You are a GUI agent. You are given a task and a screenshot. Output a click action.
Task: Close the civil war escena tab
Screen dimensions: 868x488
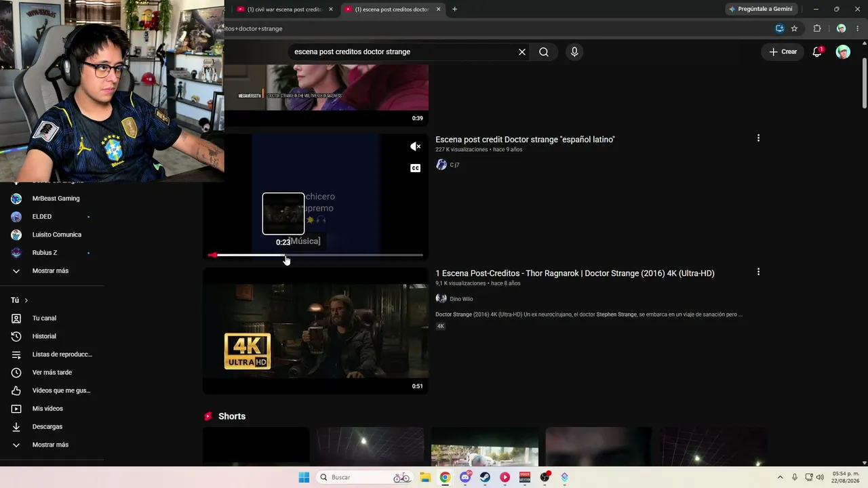click(x=331, y=9)
